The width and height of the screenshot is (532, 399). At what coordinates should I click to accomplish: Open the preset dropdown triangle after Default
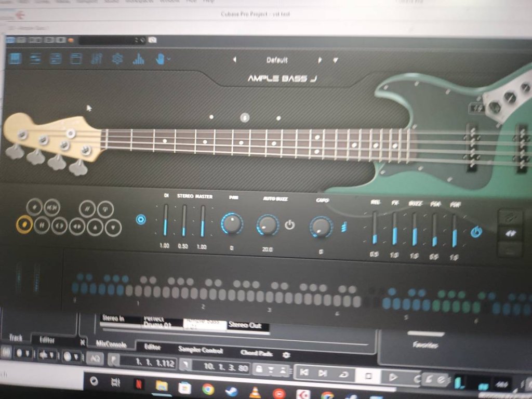(336, 60)
